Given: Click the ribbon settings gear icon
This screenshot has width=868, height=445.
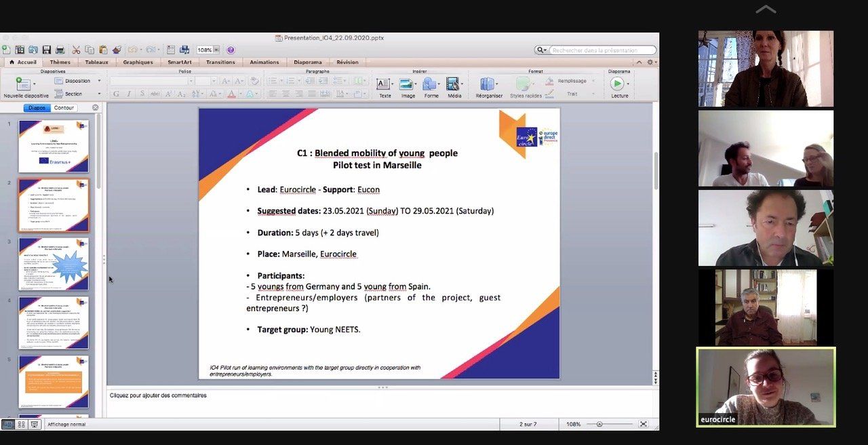Looking at the screenshot, I should pyautogui.click(x=650, y=62).
